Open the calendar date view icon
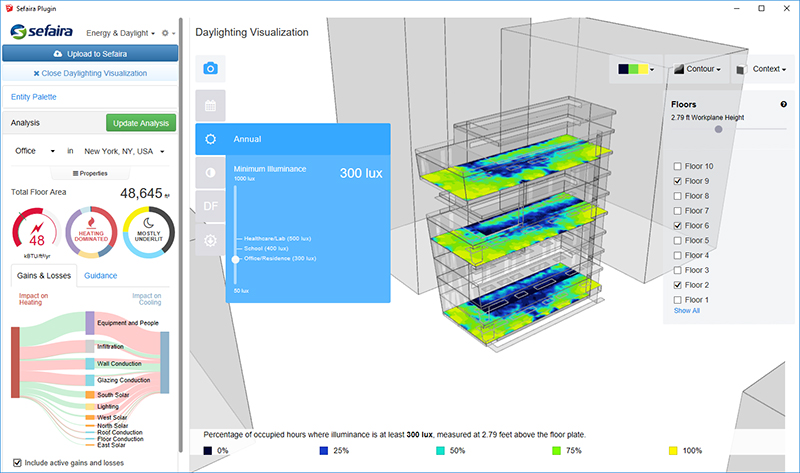Image resolution: width=800 pixels, height=473 pixels. [x=211, y=104]
